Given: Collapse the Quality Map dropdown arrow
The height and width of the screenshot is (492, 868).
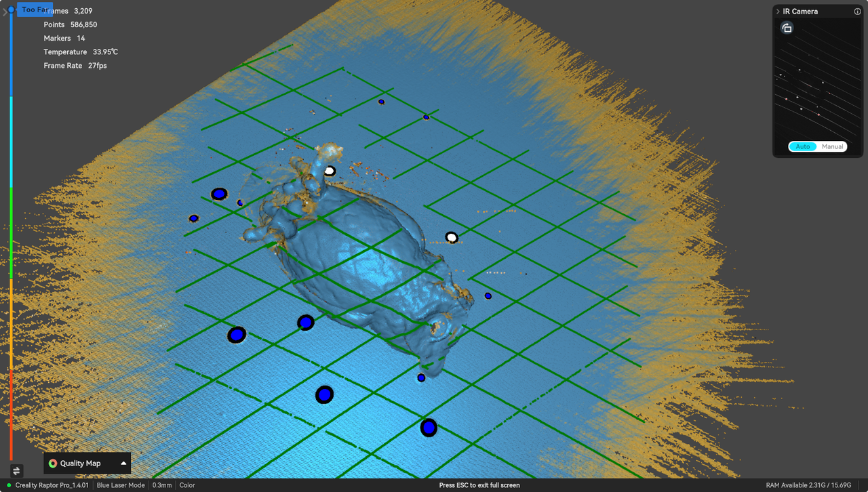Looking at the screenshot, I should click(123, 463).
